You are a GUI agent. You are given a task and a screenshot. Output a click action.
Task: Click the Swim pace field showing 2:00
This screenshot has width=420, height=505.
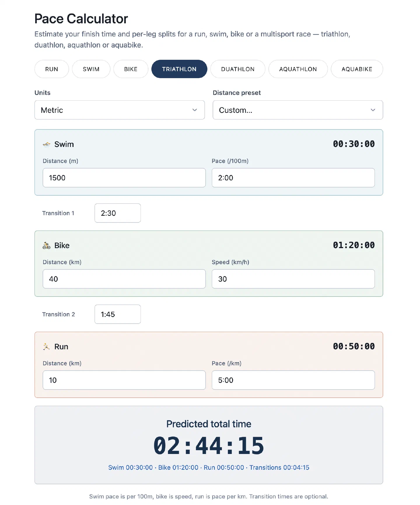(x=293, y=178)
